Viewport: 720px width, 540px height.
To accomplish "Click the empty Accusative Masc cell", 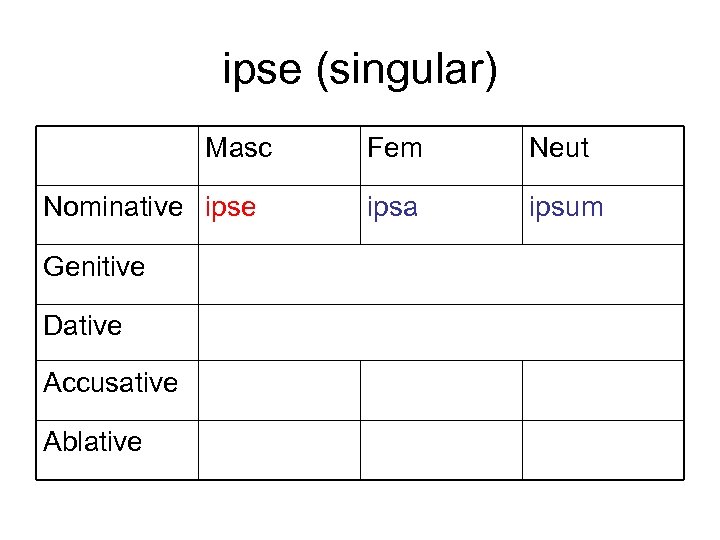I will click(279, 390).
